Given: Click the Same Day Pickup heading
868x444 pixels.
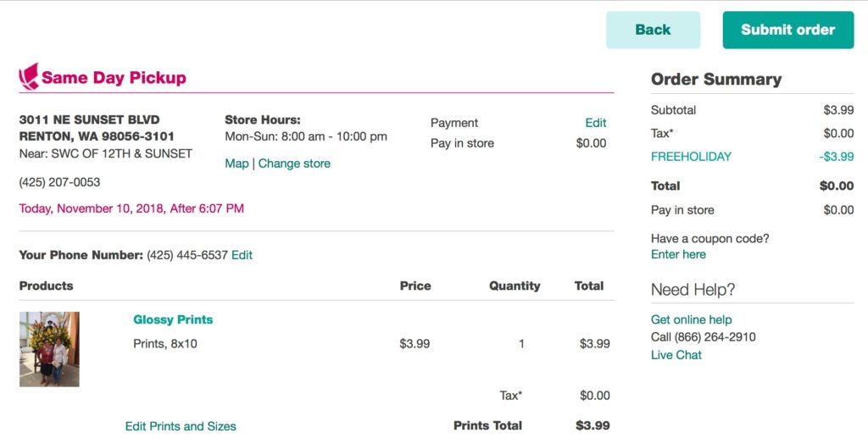Looking at the screenshot, I should pyautogui.click(x=114, y=77).
